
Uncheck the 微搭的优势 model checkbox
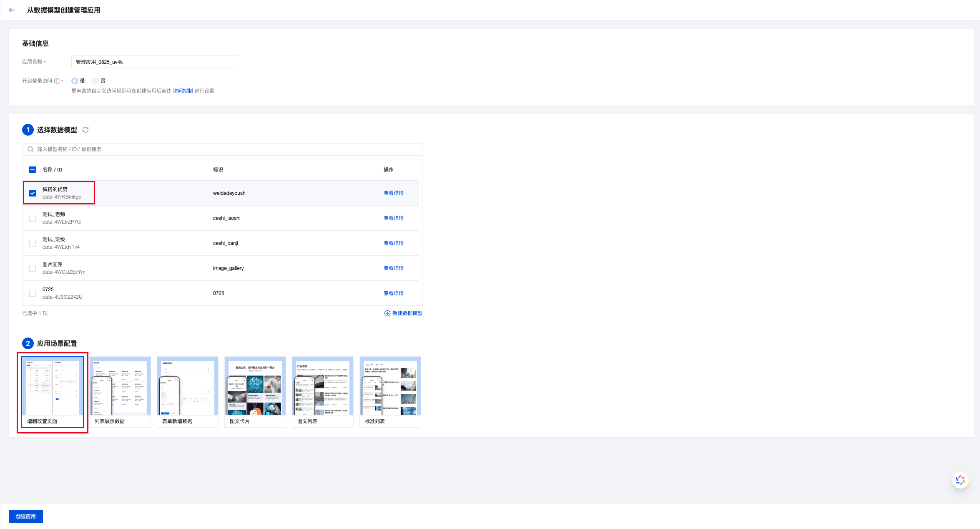point(33,193)
